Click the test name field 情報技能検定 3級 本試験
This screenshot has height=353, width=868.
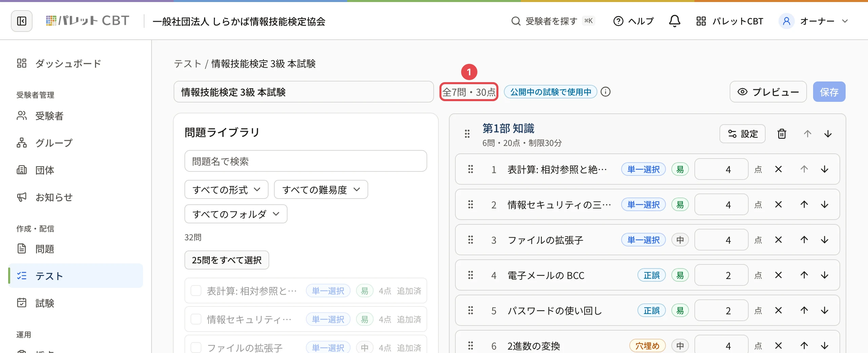[303, 92]
